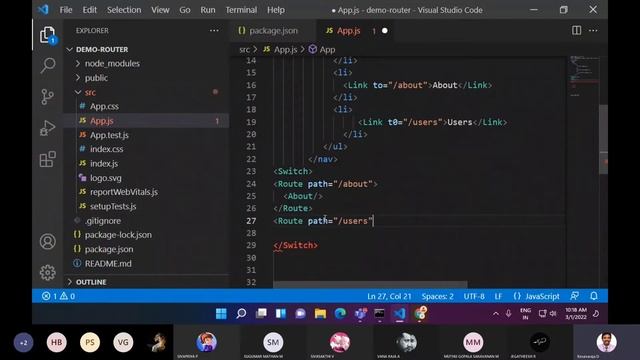Open App.test.js in the explorer
This screenshot has height=360, width=640.
pos(109,135)
